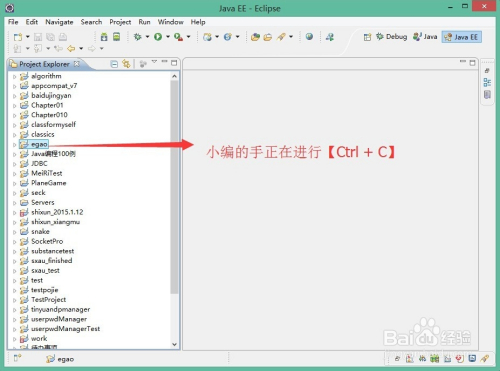500x371 pixels.
Task: Select the Java EE perspective button
Action: (462, 37)
